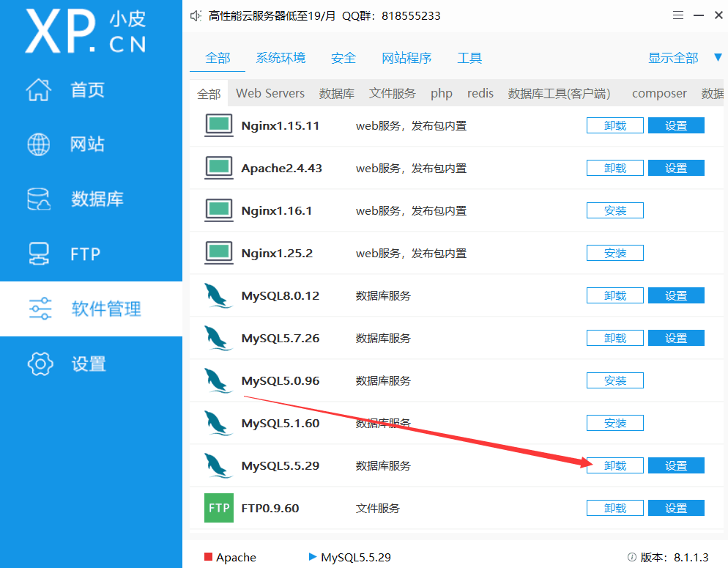Click the Nginx1.16.1 monitor icon
The image size is (728, 568).
(219, 210)
